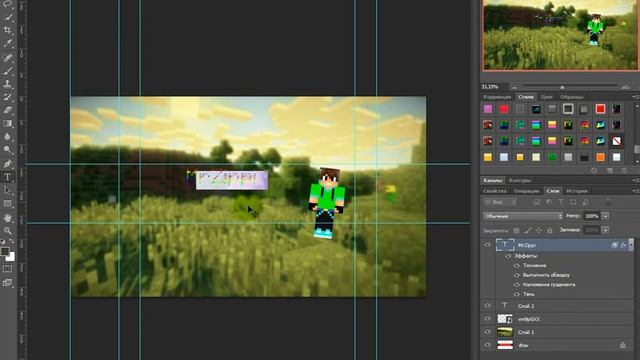
Task: Click zoom out icon in Navigator
Action: 514,87
